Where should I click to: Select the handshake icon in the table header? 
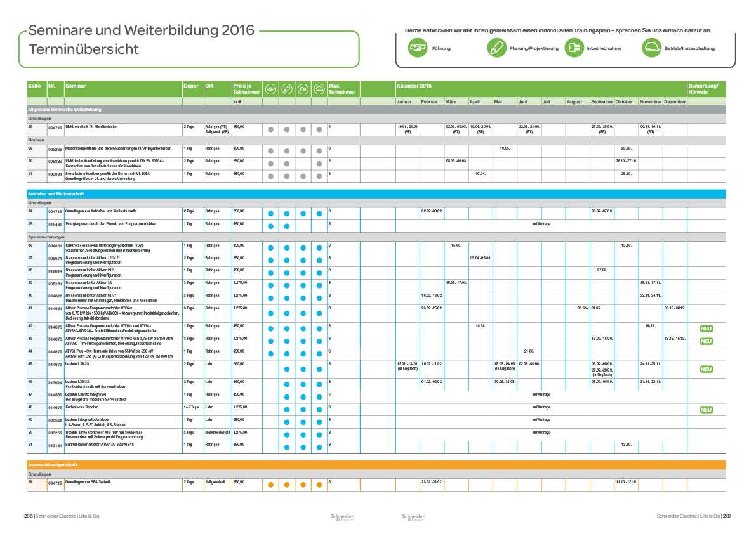pos(270,89)
